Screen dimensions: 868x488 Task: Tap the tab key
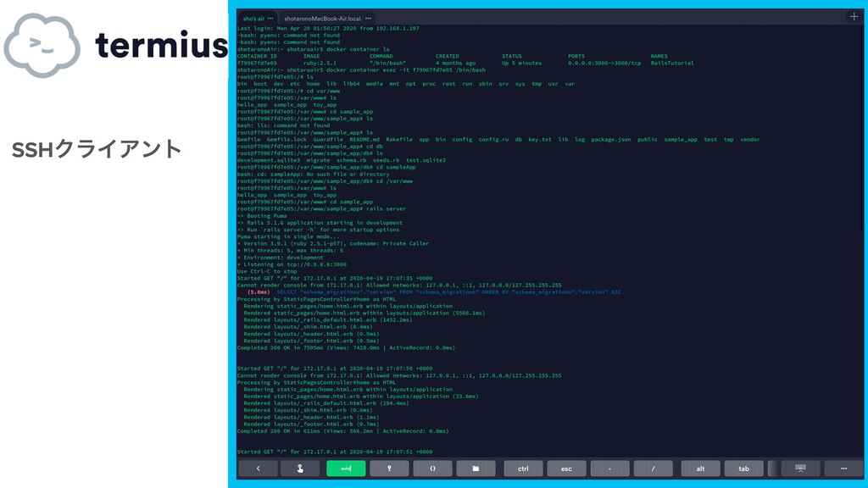tap(743, 469)
